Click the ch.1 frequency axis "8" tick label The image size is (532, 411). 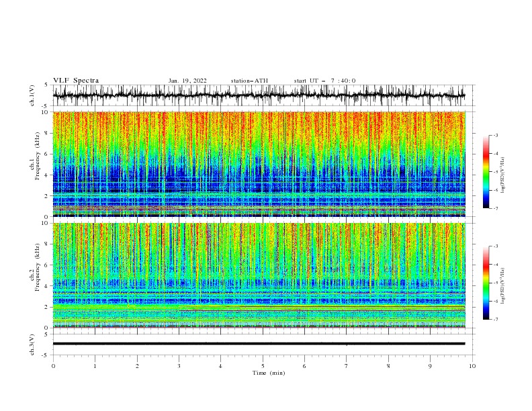(47, 133)
